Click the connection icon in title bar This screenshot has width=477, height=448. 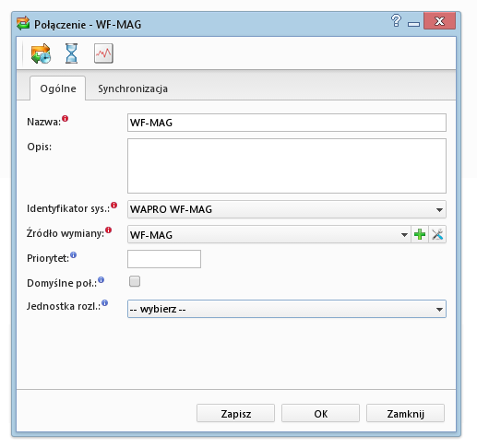23,23
